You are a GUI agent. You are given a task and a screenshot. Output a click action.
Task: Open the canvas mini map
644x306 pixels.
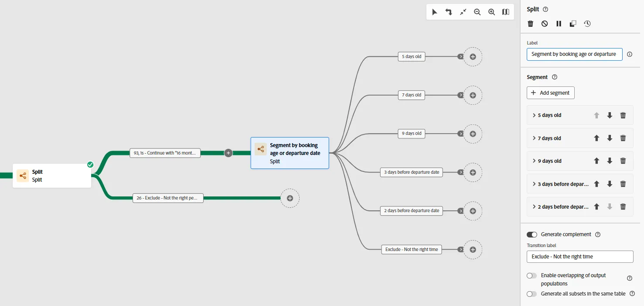[x=506, y=12]
